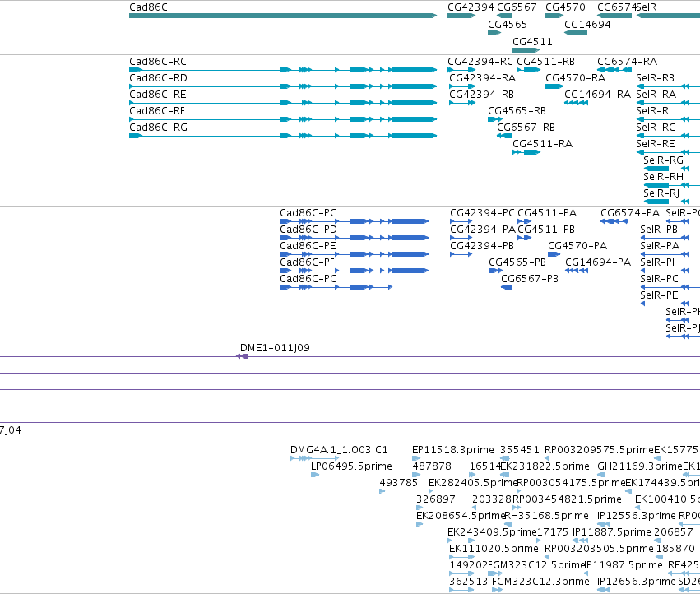The image size is (700, 594).
Task: Select the CG4570 gene feature
Action: tap(554, 16)
